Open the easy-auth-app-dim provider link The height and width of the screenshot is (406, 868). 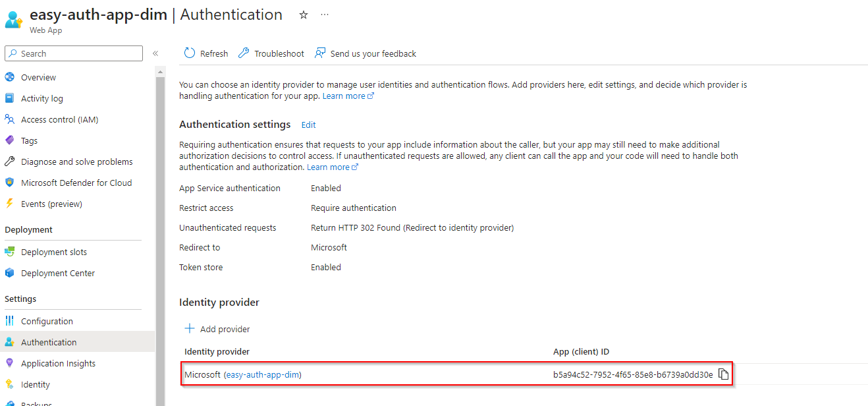(263, 374)
